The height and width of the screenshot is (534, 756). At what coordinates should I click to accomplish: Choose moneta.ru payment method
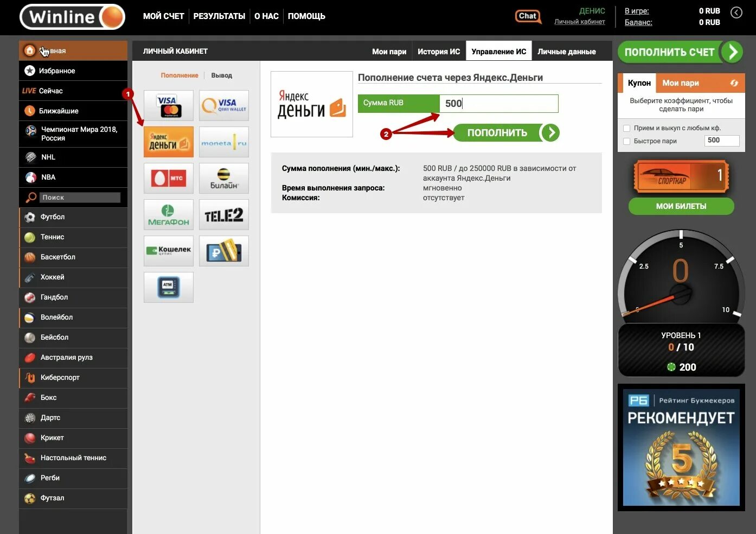pos(224,142)
